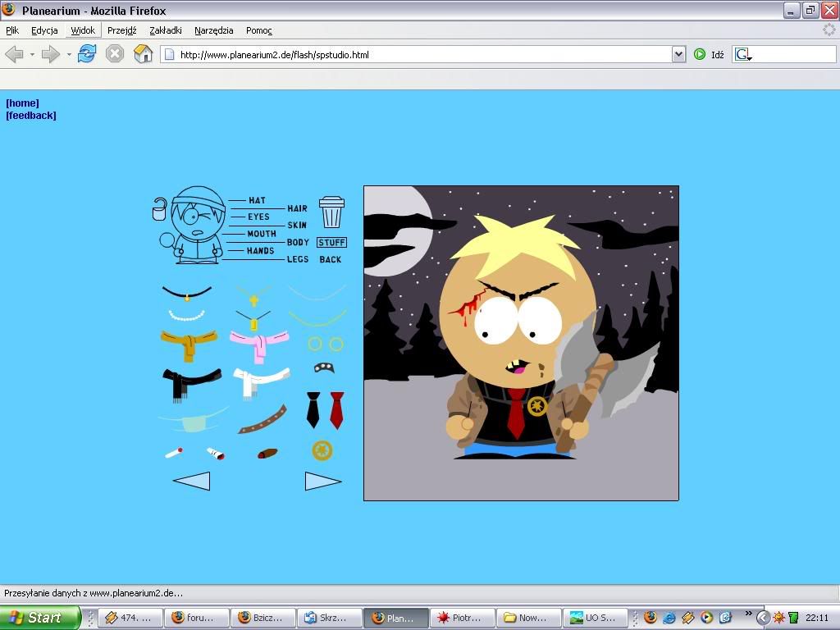
Task: Click the trash can icon
Action: [331, 212]
